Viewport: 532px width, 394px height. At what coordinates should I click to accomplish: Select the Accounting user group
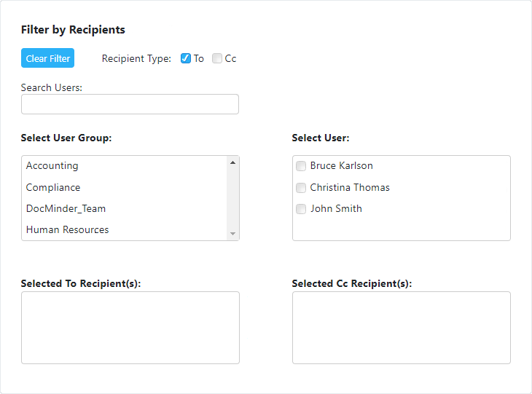tap(52, 166)
